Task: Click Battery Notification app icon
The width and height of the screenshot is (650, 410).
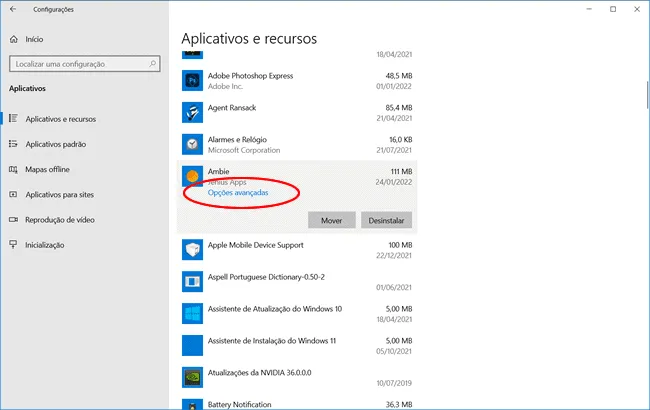Action: pyautogui.click(x=192, y=404)
